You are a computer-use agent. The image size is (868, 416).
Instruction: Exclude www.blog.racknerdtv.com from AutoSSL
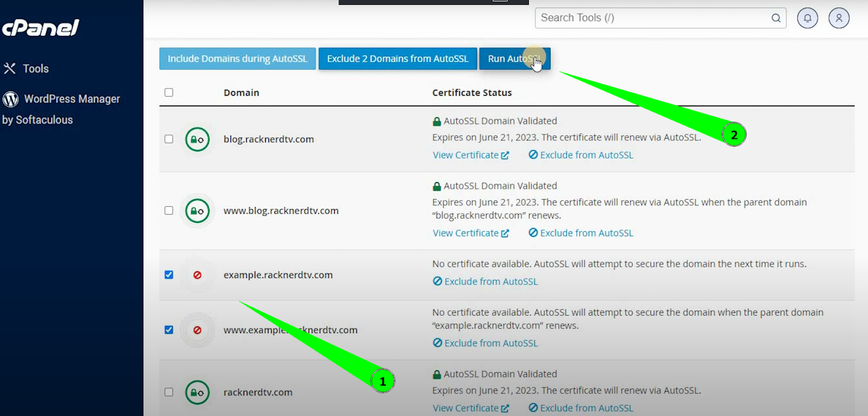tap(581, 233)
